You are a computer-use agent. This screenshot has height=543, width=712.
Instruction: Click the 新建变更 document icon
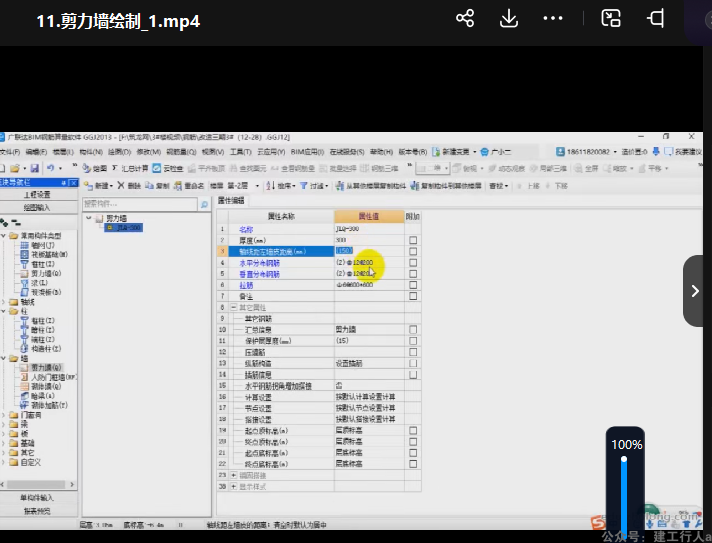[x=436, y=152]
